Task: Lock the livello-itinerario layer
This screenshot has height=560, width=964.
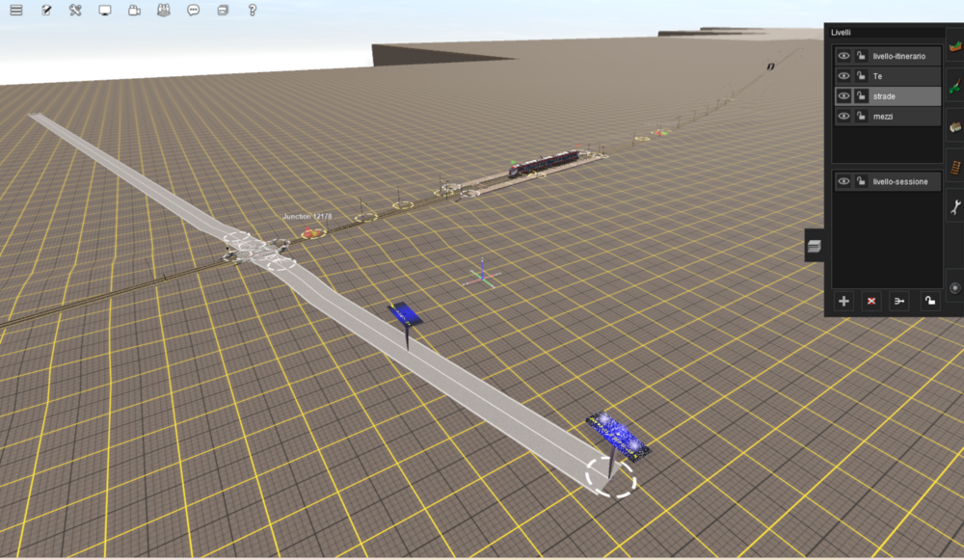Action: pyautogui.click(x=861, y=56)
